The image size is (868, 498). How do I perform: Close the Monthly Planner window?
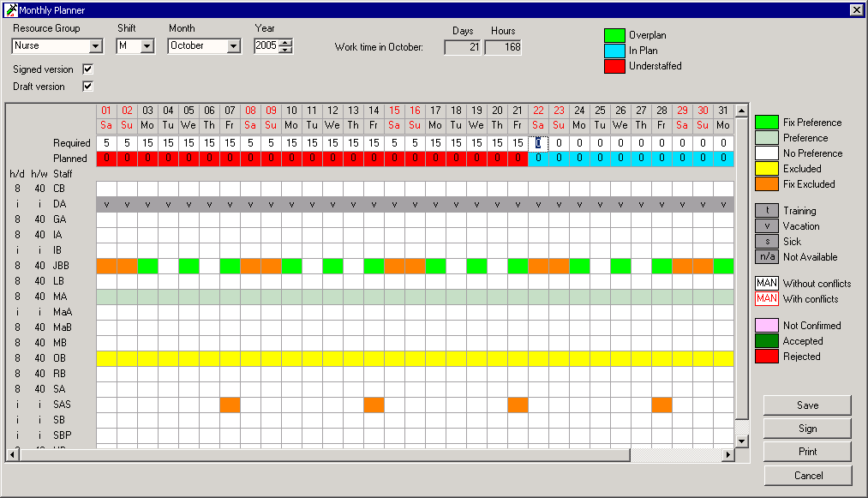click(x=856, y=9)
